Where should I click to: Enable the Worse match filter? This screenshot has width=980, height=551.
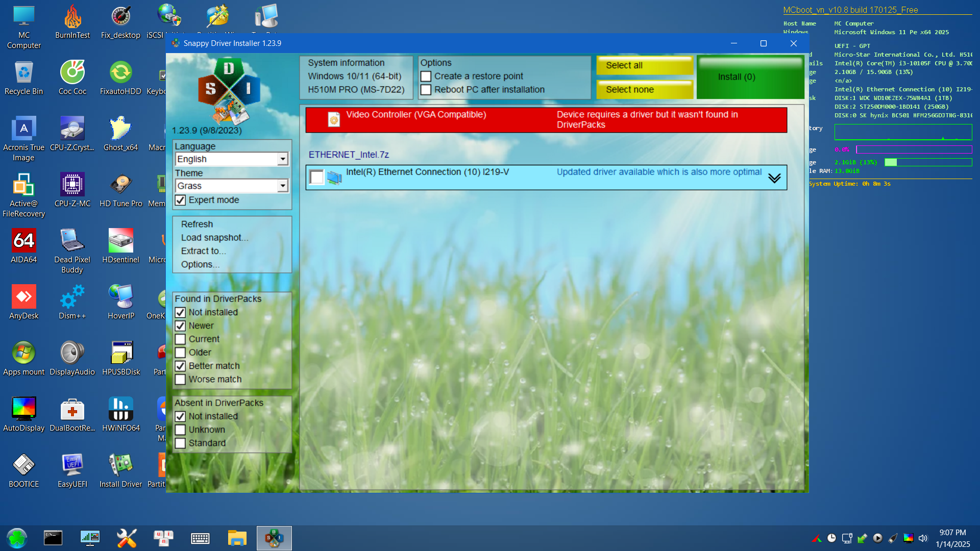click(180, 380)
